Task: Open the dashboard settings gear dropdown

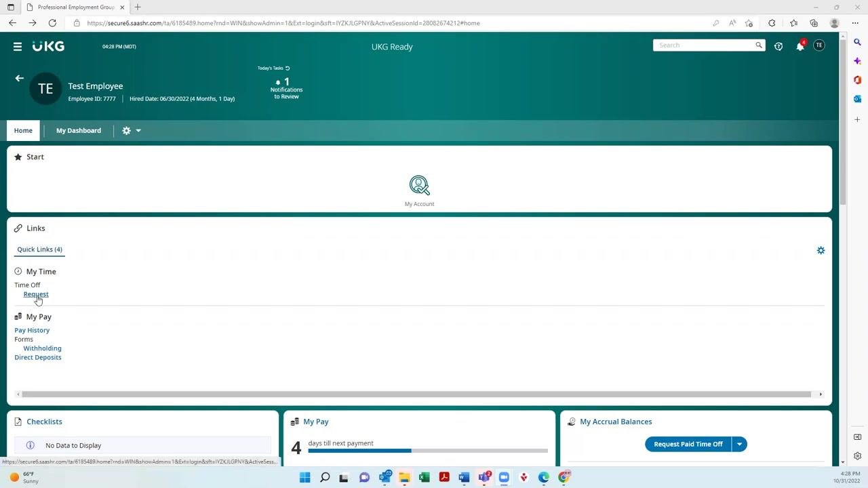Action: pyautogui.click(x=132, y=131)
